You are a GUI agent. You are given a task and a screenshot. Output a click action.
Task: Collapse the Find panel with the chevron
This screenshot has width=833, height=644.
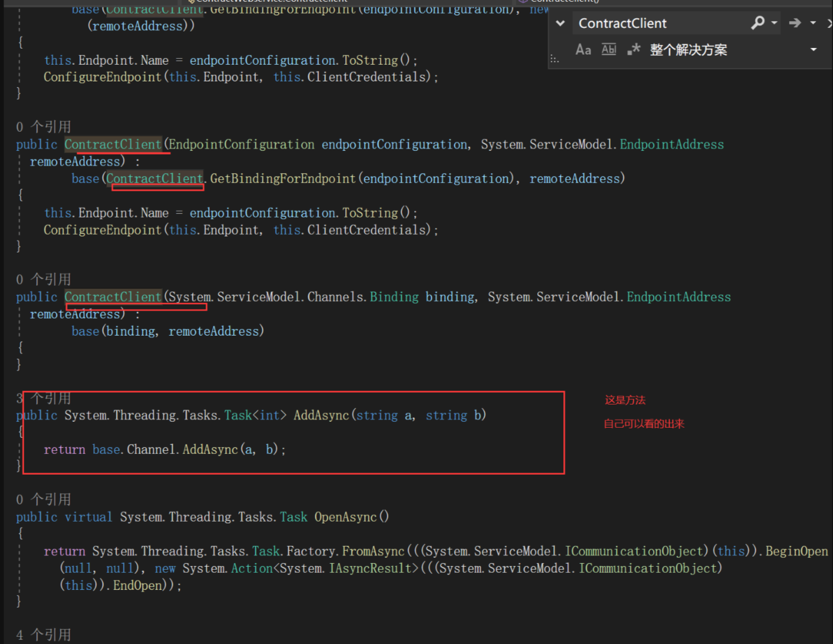(x=560, y=23)
